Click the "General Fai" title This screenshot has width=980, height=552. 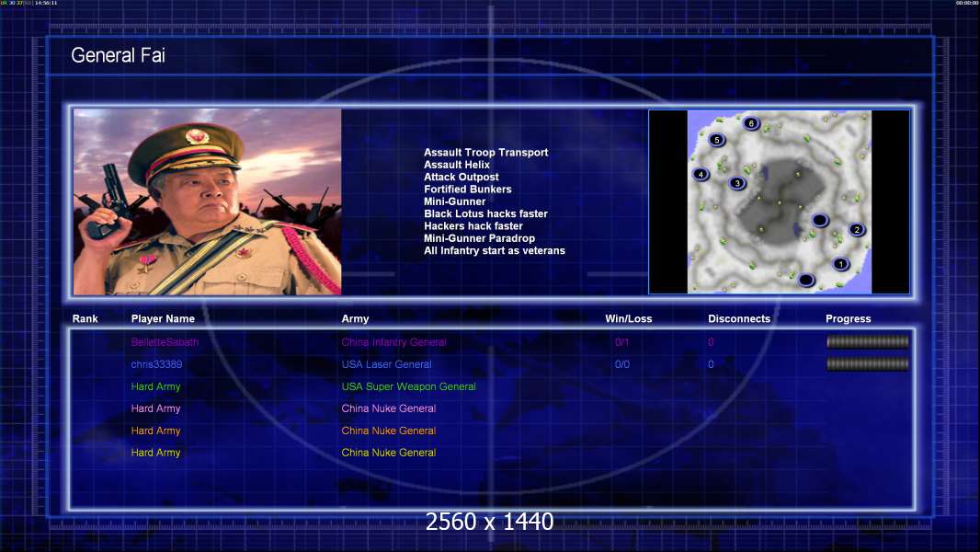[118, 55]
